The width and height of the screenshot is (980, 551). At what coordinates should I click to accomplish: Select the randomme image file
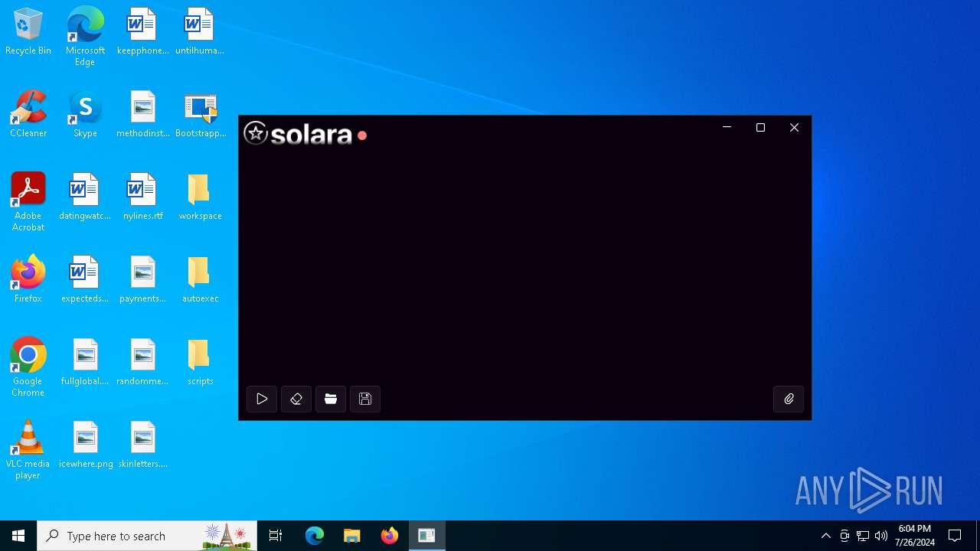click(142, 363)
